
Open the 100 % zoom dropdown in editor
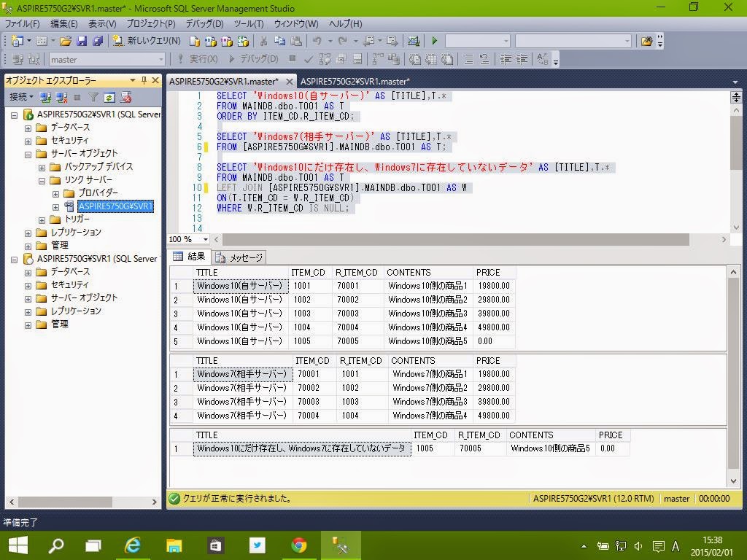tap(205, 239)
